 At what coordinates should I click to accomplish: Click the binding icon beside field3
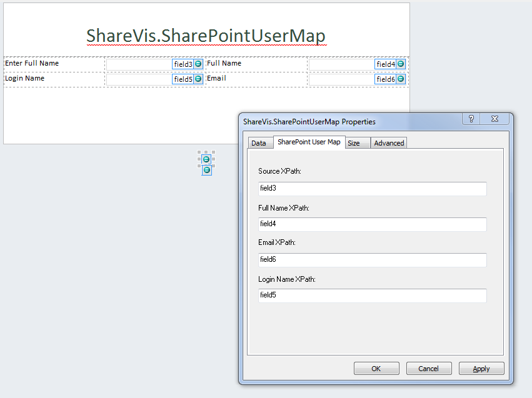point(198,64)
